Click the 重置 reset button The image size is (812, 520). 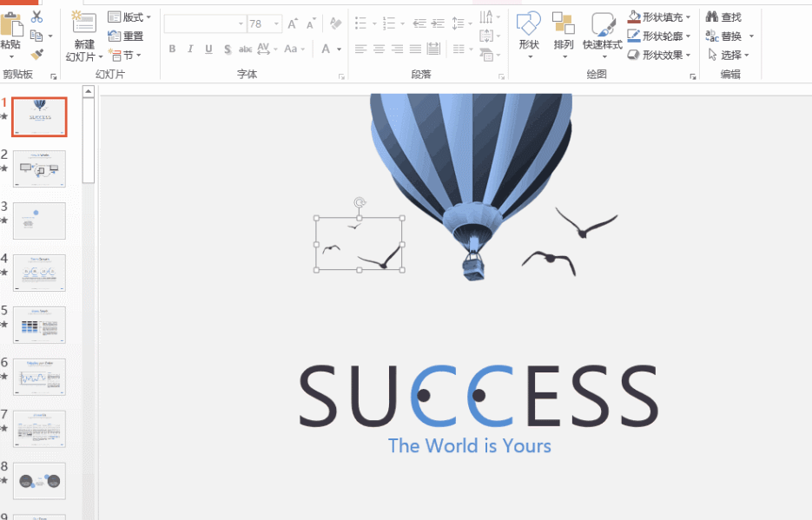[125, 36]
